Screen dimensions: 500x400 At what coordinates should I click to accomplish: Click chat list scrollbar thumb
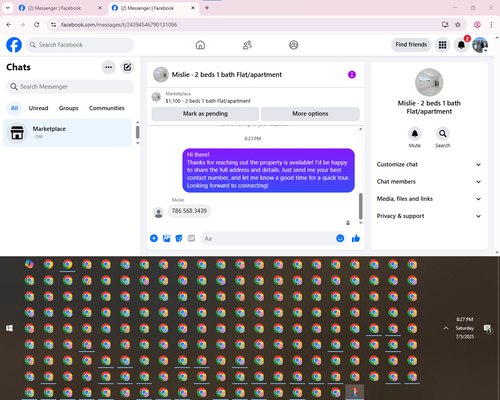(138, 132)
